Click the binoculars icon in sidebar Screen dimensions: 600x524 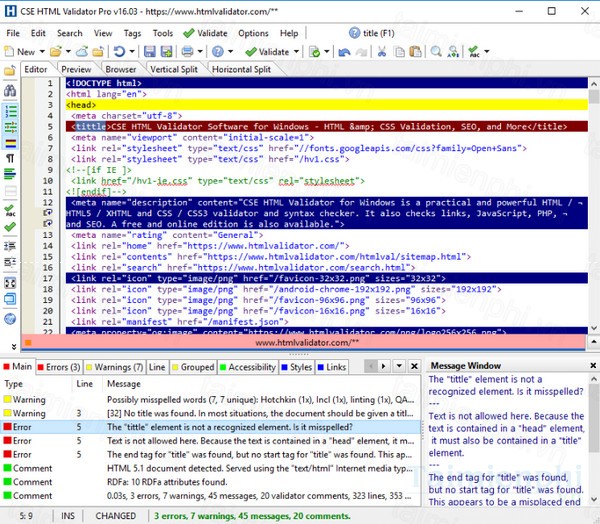[x=10, y=91]
